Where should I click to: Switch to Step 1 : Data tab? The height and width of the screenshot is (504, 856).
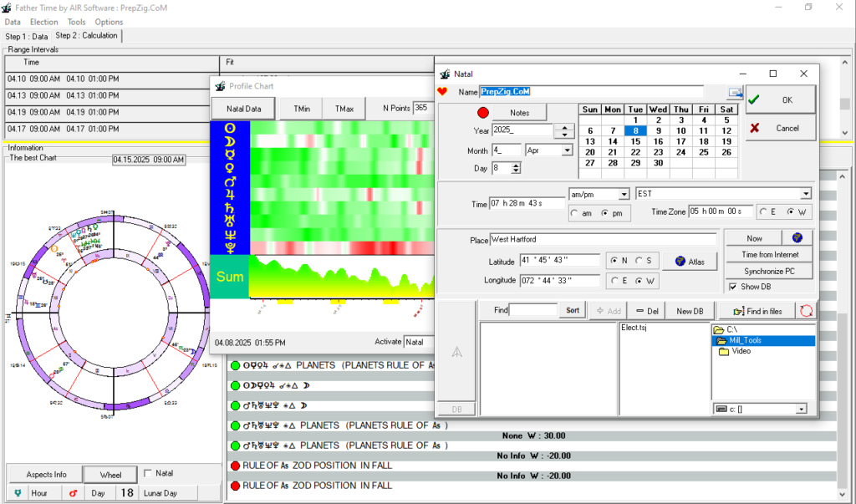pyautogui.click(x=27, y=37)
